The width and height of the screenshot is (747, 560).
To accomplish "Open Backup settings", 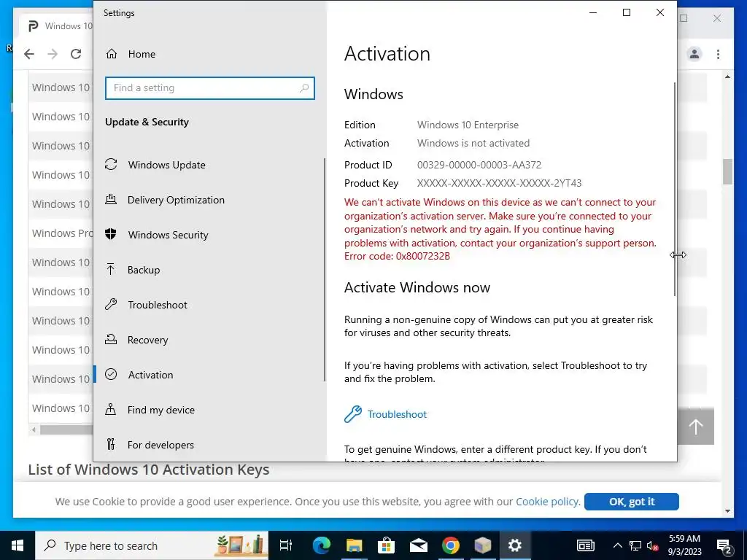I will (x=144, y=270).
